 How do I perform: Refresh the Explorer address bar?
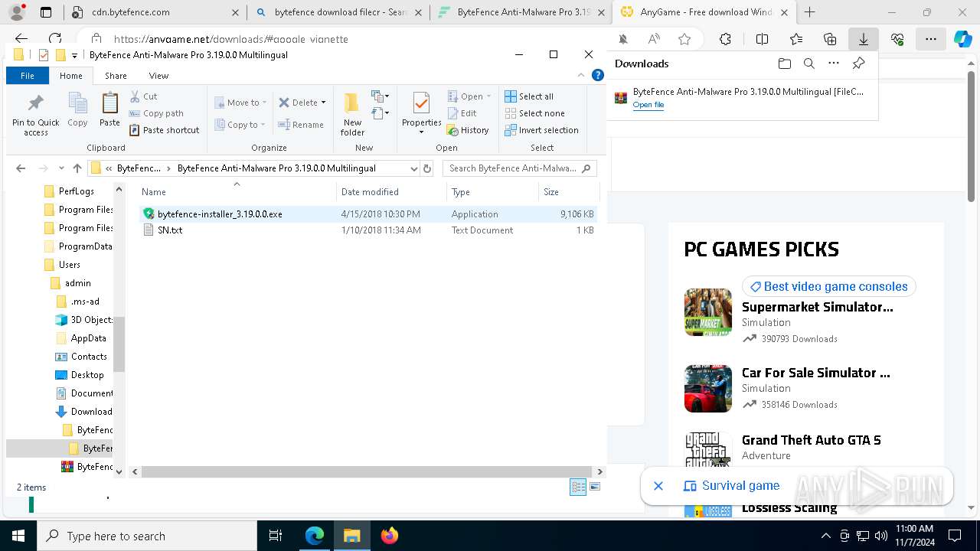[427, 168]
